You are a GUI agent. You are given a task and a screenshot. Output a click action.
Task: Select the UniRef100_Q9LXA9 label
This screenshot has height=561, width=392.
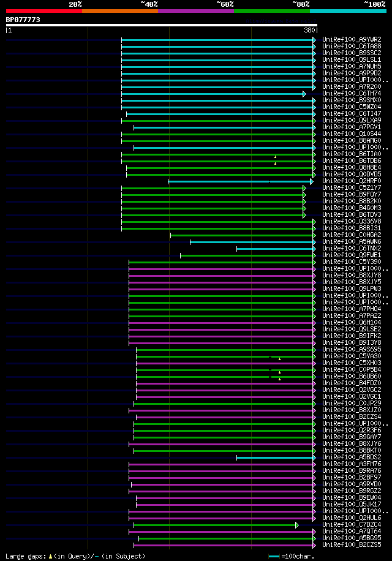352,120
